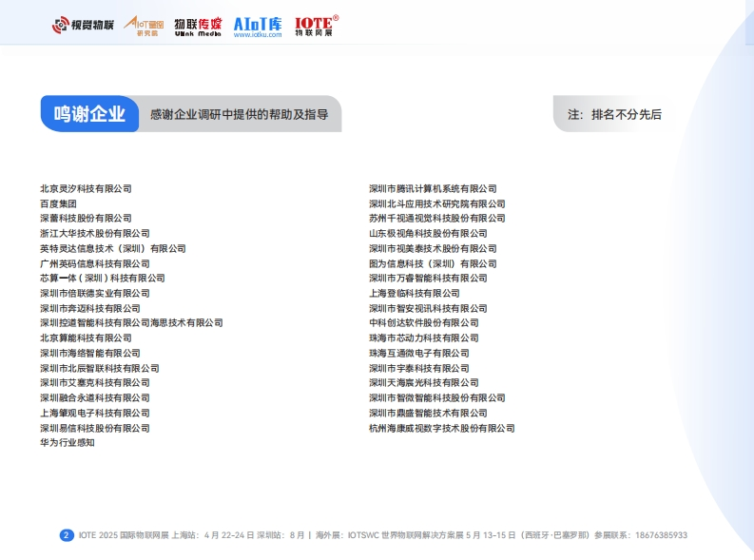Select 芯算一体（深圳）科技有限公司

(x=103, y=279)
